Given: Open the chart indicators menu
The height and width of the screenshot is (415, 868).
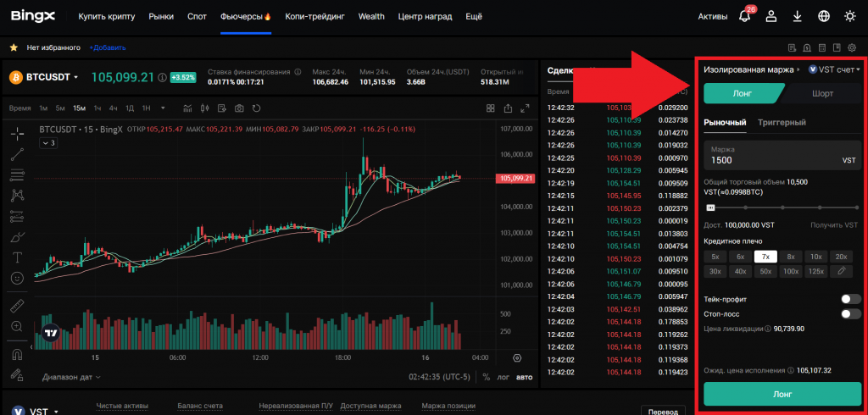Looking at the screenshot, I should (x=187, y=108).
